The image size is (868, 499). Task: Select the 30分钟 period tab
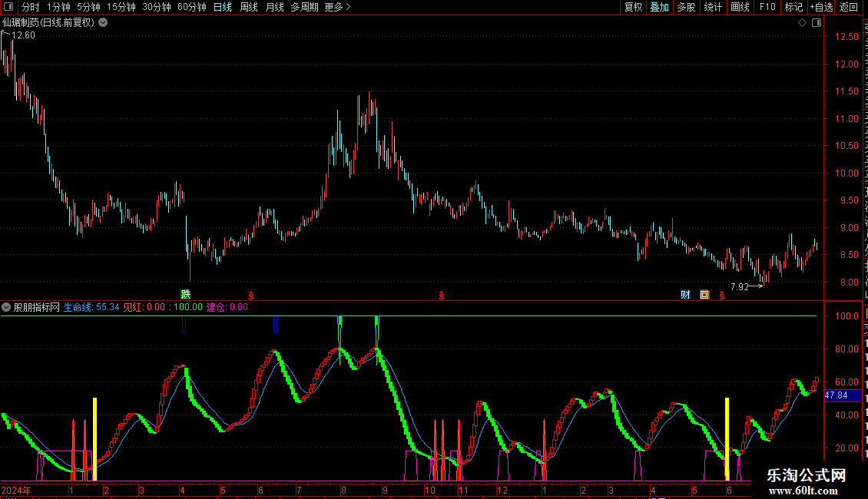pos(156,7)
